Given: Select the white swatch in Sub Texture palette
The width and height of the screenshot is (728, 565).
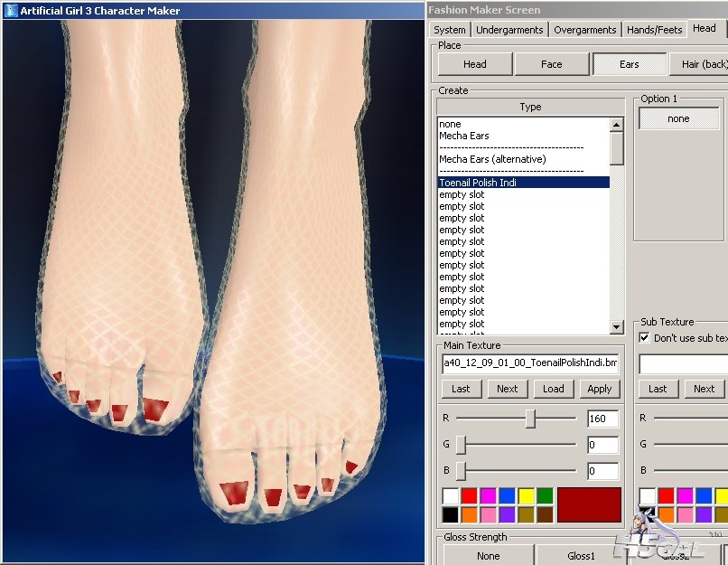Looking at the screenshot, I should point(647,495).
